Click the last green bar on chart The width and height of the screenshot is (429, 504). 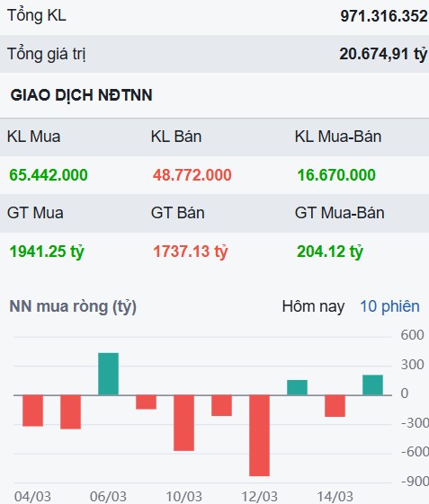(x=373, y=385)
